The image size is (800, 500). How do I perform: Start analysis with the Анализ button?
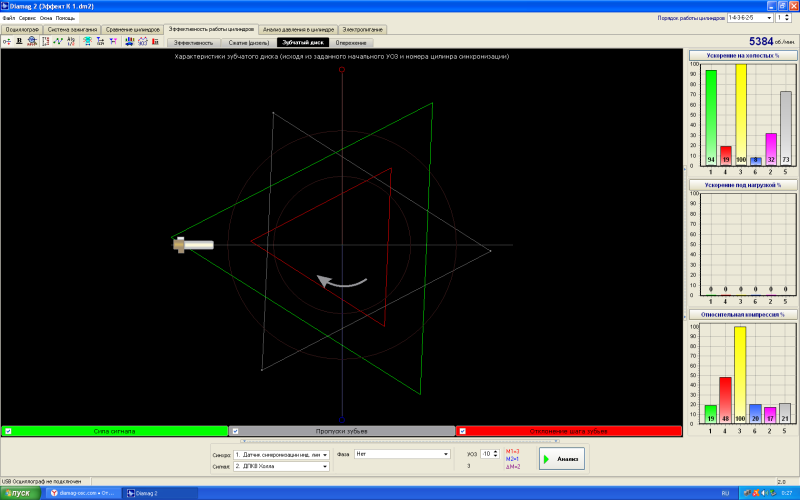(562, 459)
